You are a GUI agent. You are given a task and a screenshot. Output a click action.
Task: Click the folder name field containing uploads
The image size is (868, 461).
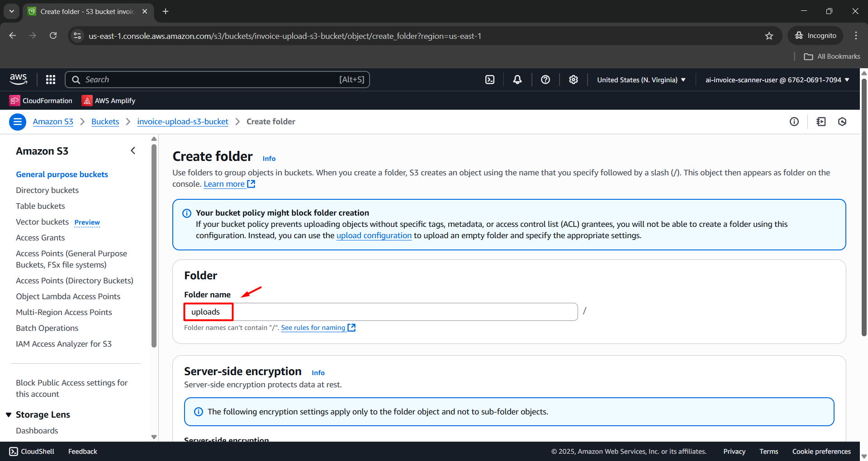click(208, 311)
